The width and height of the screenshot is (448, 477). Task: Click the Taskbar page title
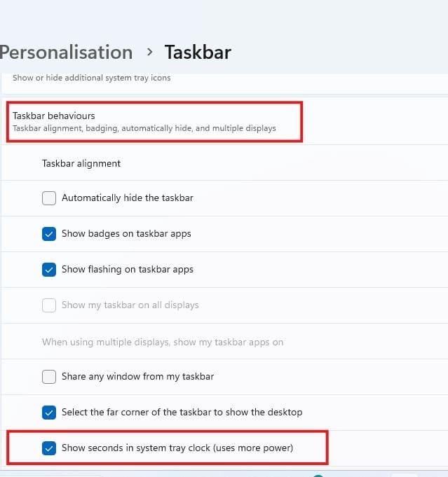tap(198, 52)
